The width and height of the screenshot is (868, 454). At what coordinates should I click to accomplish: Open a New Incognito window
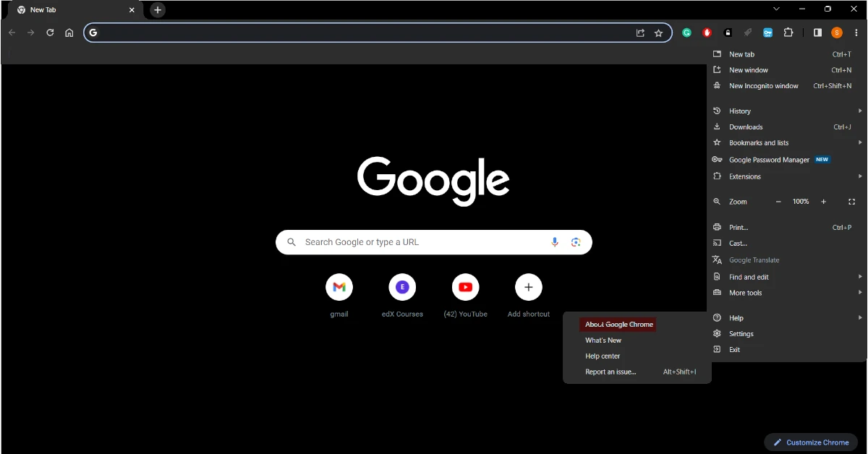coord(787,86)
